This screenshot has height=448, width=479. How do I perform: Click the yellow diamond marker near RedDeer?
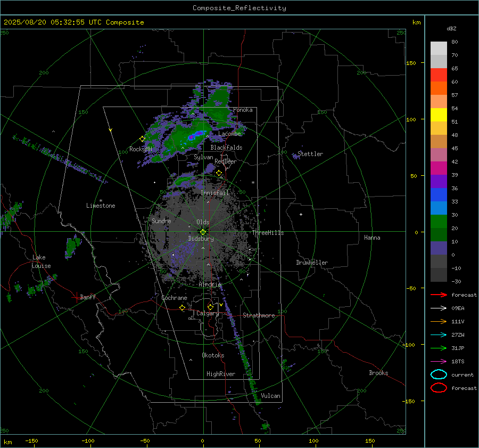pos(219,173)
